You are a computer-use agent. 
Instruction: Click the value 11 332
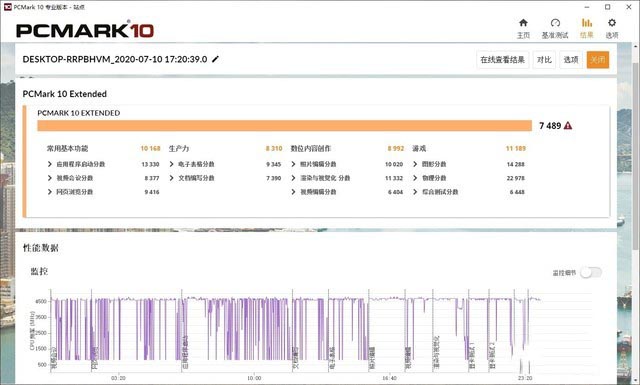click(394, 178)
